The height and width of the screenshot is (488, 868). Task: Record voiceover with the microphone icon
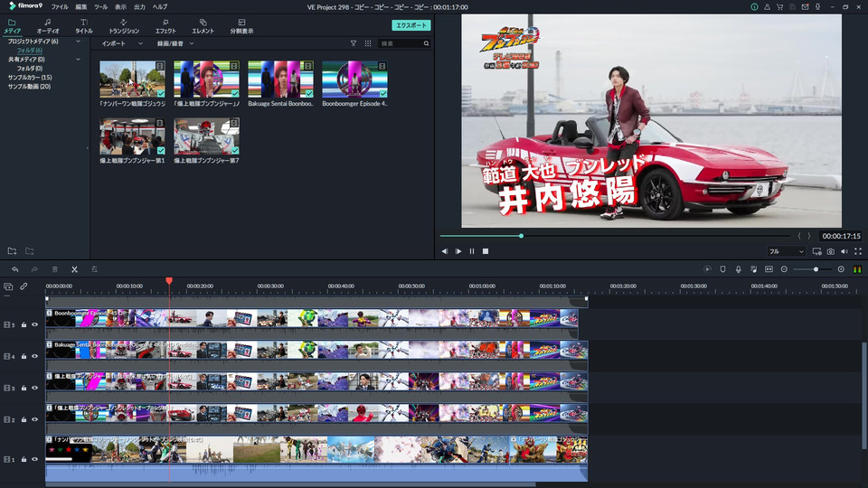pyautogui.click(x=738, y=269)
